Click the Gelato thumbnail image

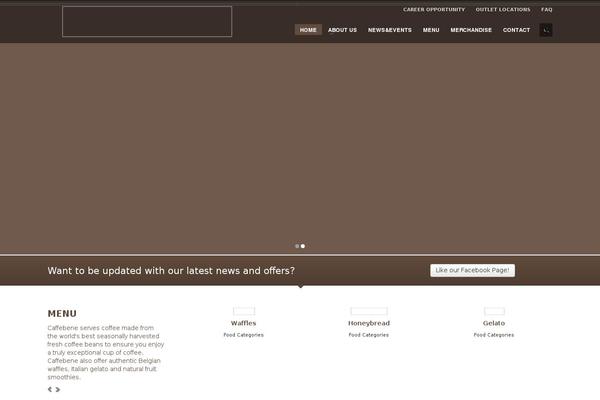(494, 311)
